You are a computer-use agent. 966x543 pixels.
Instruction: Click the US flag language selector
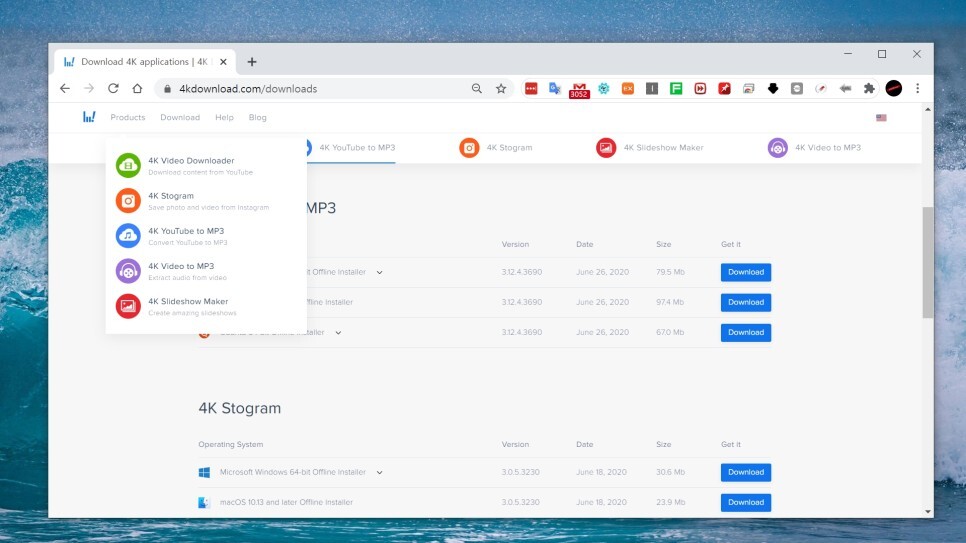[x=881, y=118]
